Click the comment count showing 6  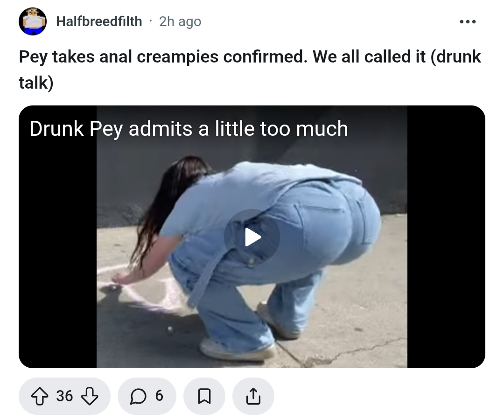click(x=160, y=396)
